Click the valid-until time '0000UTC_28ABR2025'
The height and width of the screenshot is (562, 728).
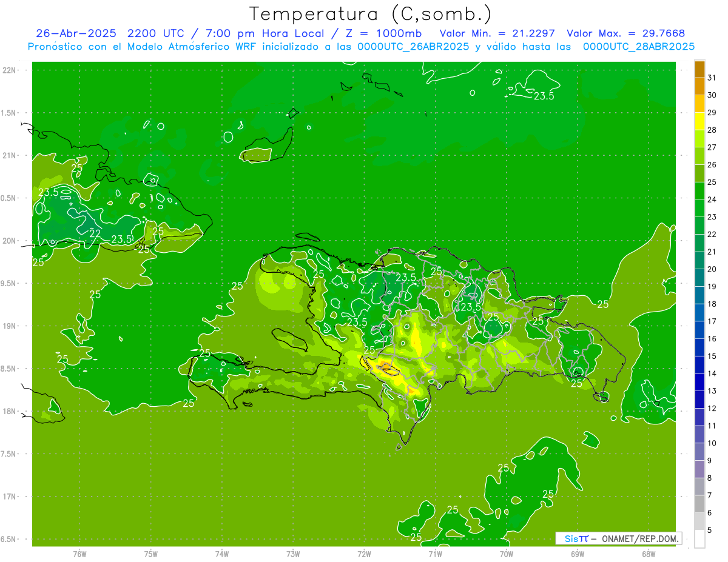pyautogui.click(x=638, y=47)
